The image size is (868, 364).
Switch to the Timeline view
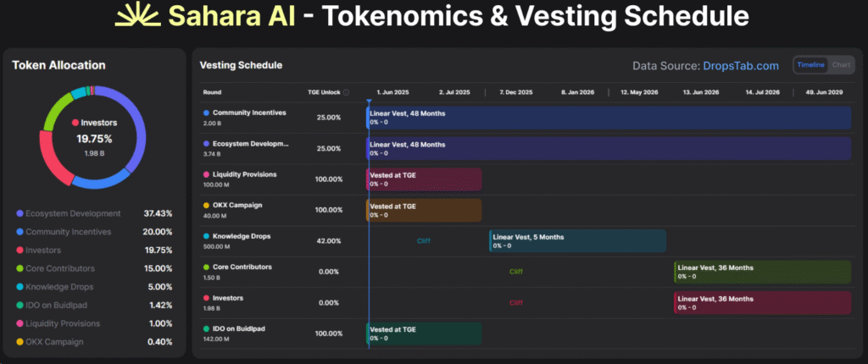coord(810,65)
